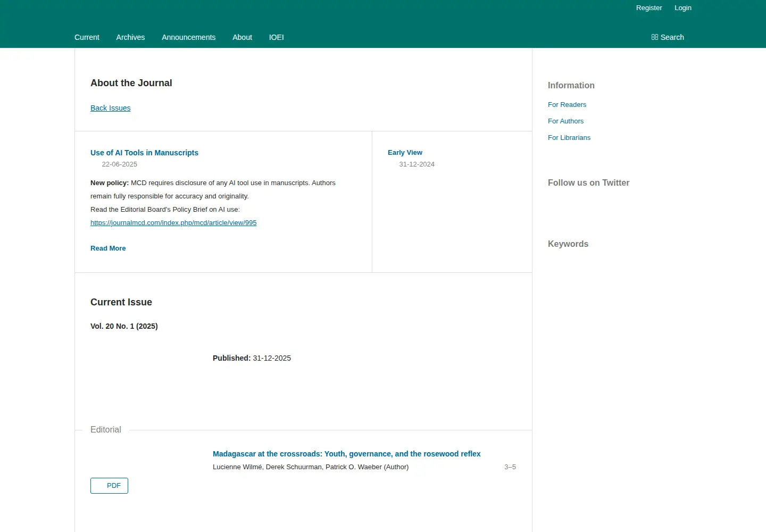The width and height of the screenshot is (766, 532).
Task: Open the For Authors information link
Action: (x=566, y=121)
